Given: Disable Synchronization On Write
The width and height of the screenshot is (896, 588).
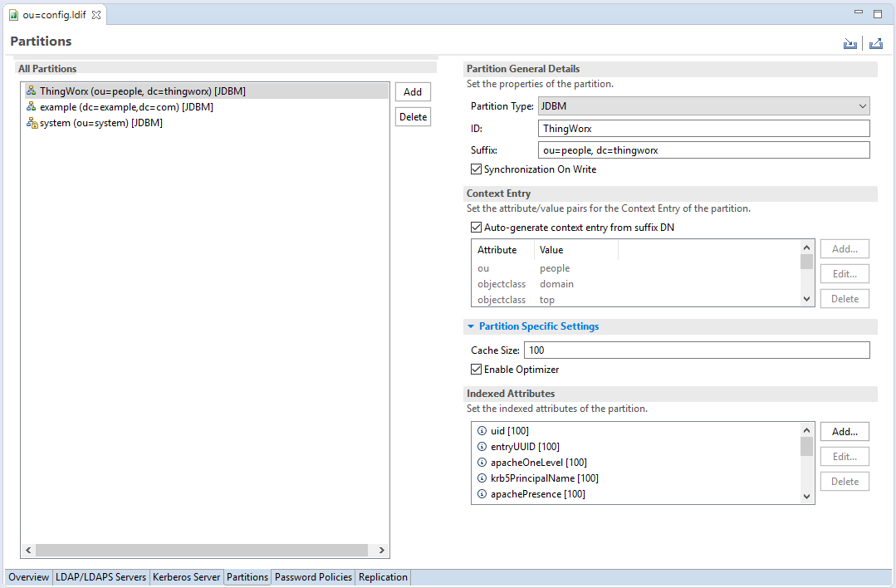Looking at the screenshot, I should [x=477, y=169].
